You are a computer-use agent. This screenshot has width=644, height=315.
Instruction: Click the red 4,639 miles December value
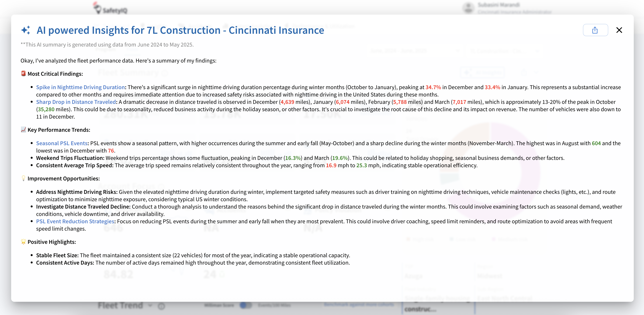pyautogui.click(x=287, y=102)
